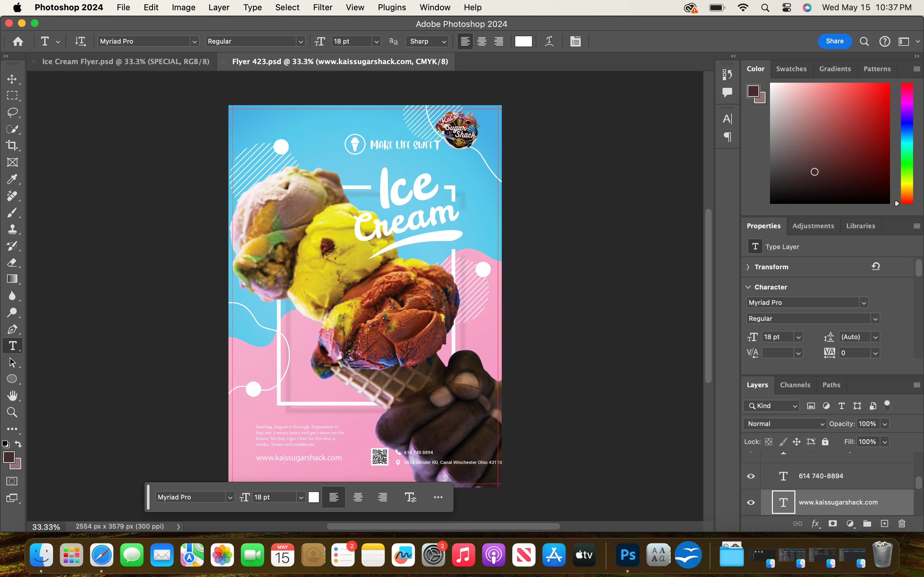Hide the 614 740-8894 layer

[751, 476]
